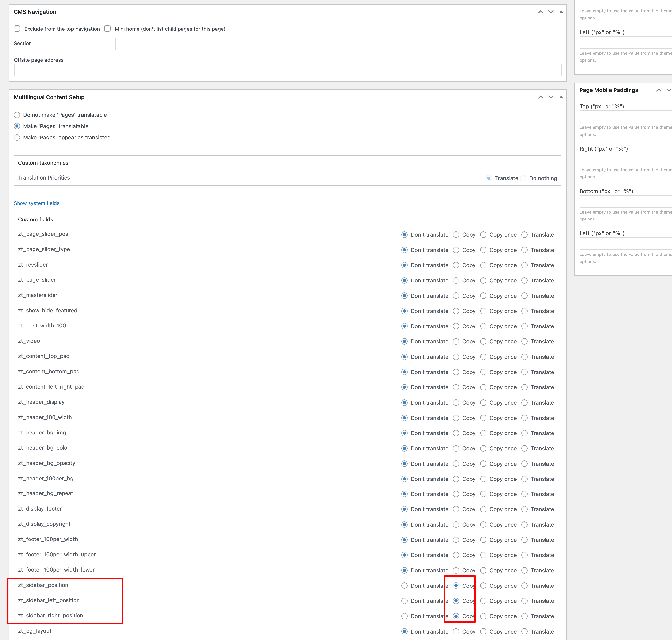Move CMS Navigation panel up
This screenshot has height=640, width=672.
(x=541, y=12)
